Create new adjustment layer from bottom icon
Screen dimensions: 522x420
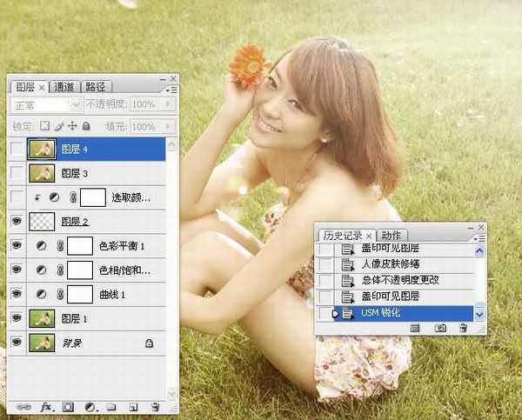(90, 407)
